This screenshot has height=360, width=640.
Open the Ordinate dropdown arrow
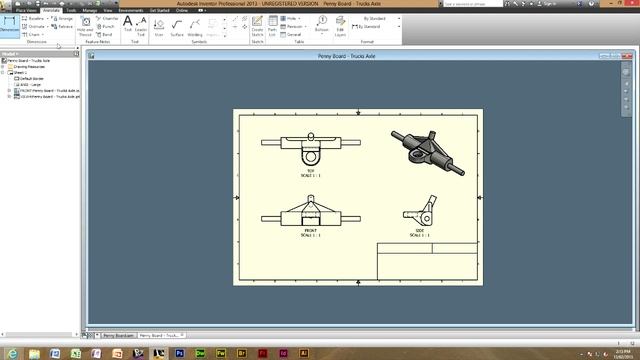47,27
